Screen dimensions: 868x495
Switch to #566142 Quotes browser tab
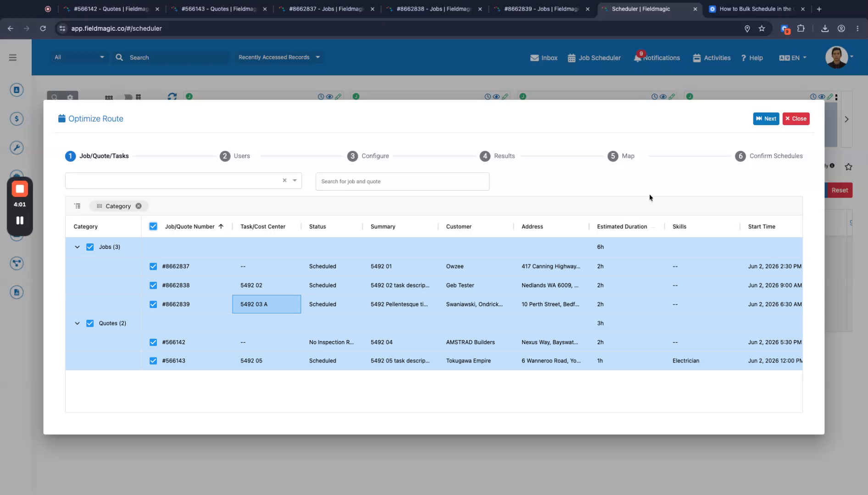click(x=111, y=9)
